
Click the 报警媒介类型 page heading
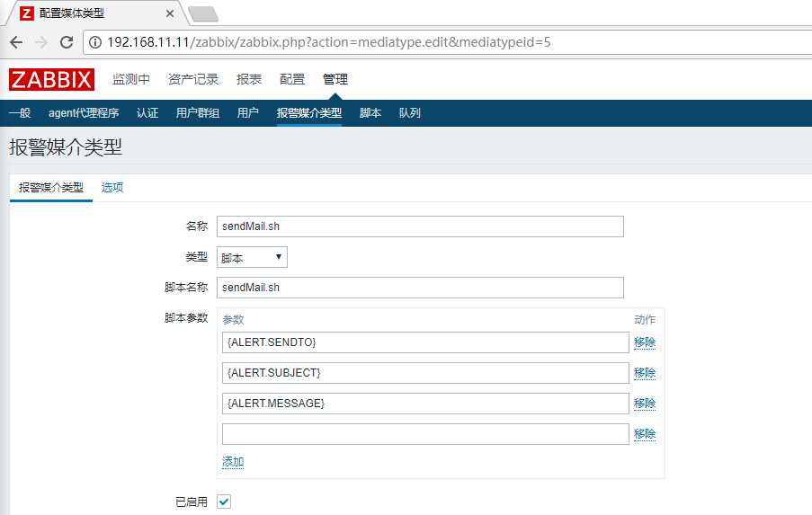tap(66, 147)
